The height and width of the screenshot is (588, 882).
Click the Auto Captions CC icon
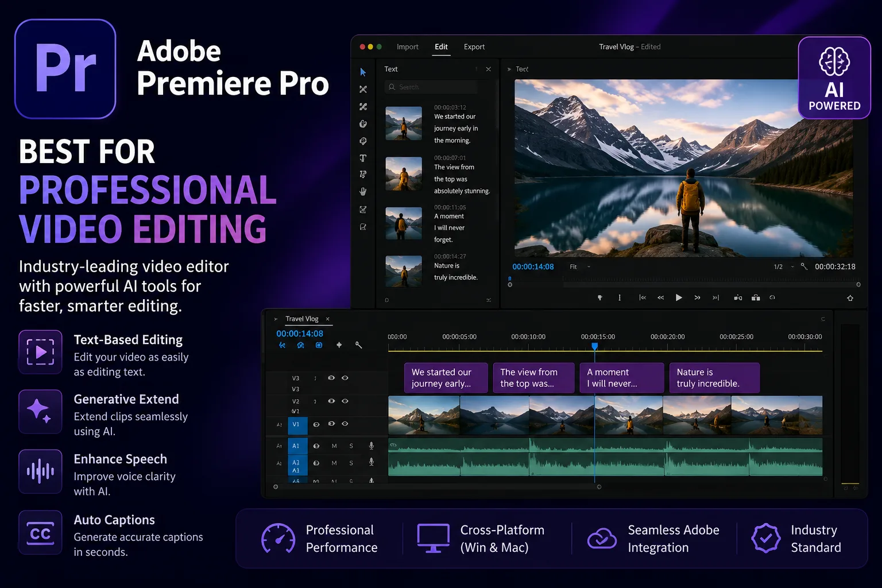[x=40, y=532]
